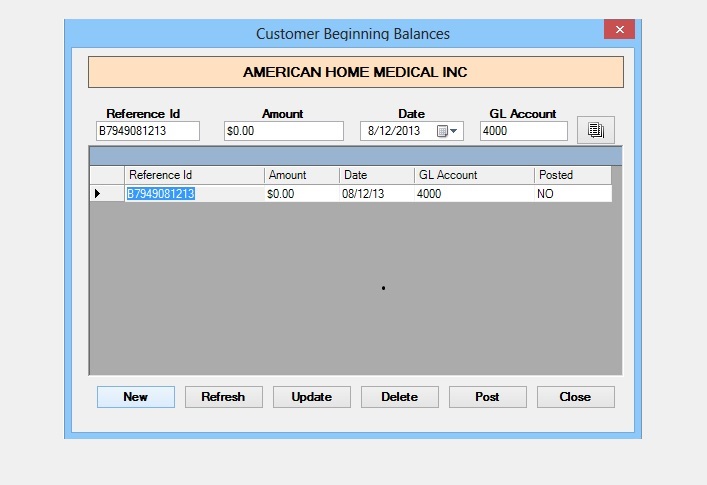Click the row selector arrow

[x=107, y=194]
